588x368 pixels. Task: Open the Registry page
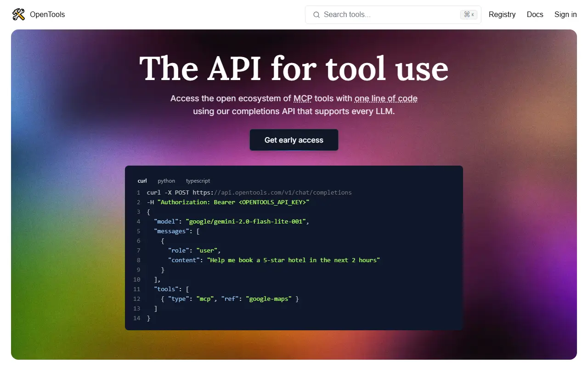pyautogui.click(x=502, y=15)
